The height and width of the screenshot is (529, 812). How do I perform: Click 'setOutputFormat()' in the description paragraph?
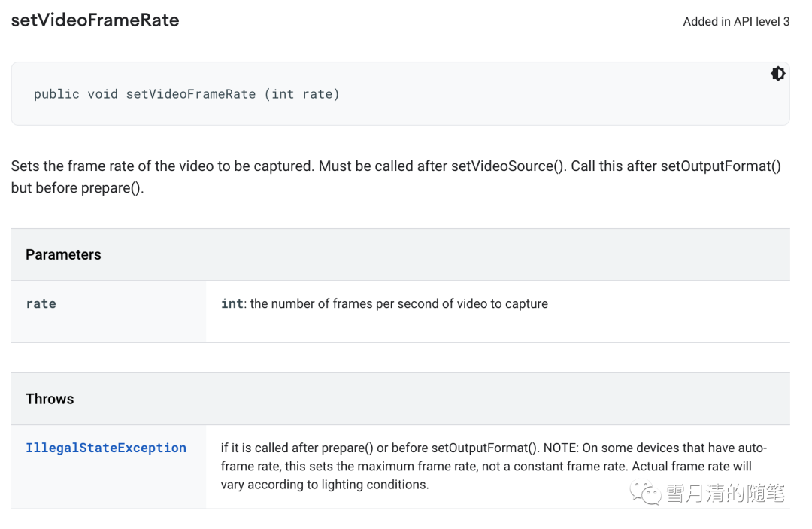(x=720, y=166)
